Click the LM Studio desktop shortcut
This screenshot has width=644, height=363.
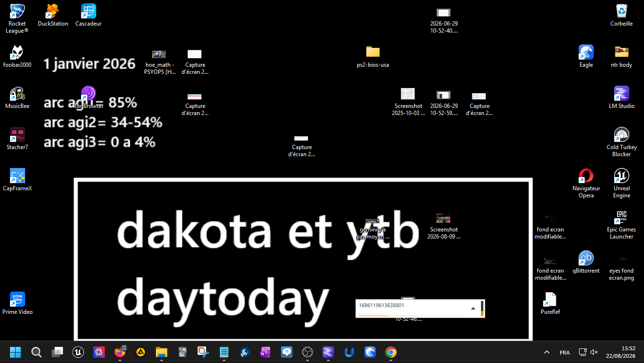(621, 98)
